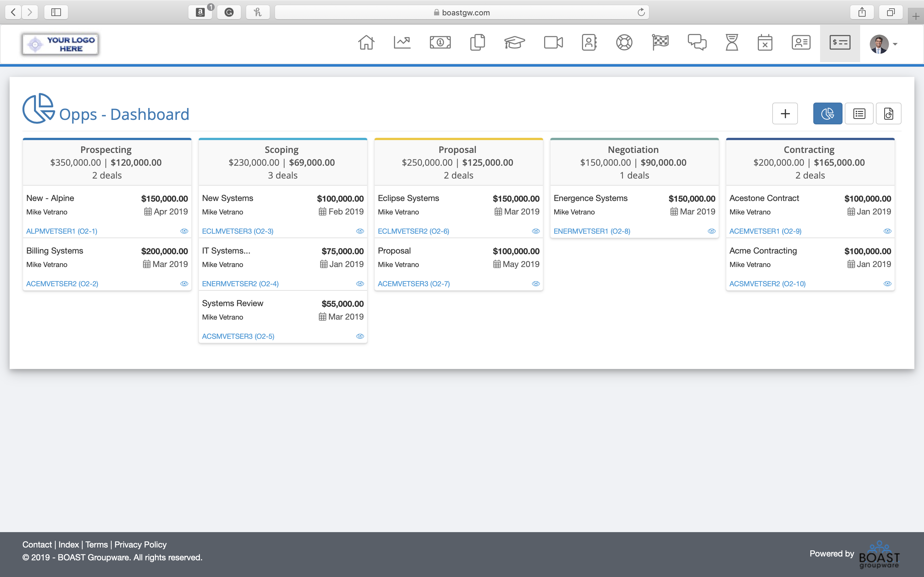This screenshot has width=924, height=577.
Task: Open the graduation cap training icon
Action: click(514, 43)
